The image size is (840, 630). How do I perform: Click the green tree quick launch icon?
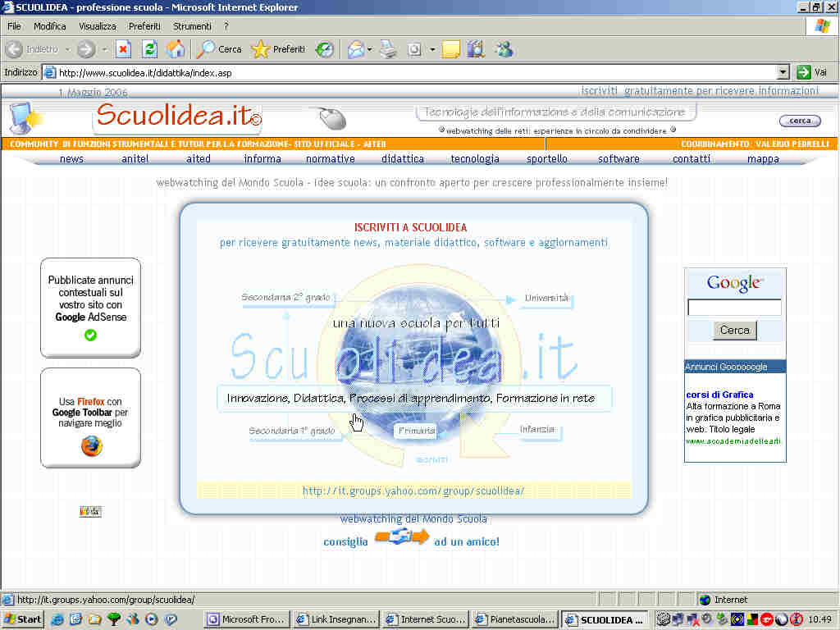pyautogui.click(x=113, y=619)
